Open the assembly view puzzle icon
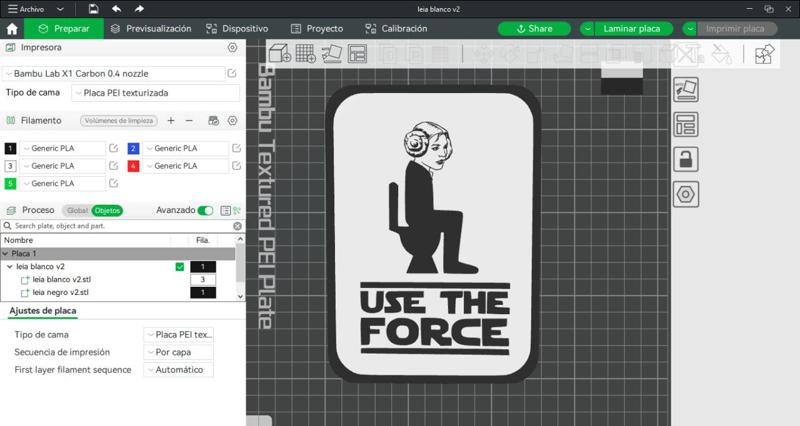 coord(764,54)
